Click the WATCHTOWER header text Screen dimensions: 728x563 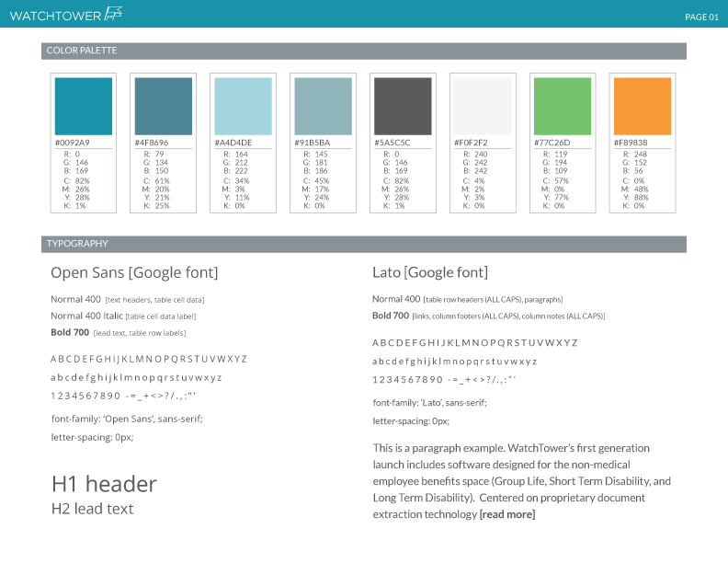[x=55, y=16]
